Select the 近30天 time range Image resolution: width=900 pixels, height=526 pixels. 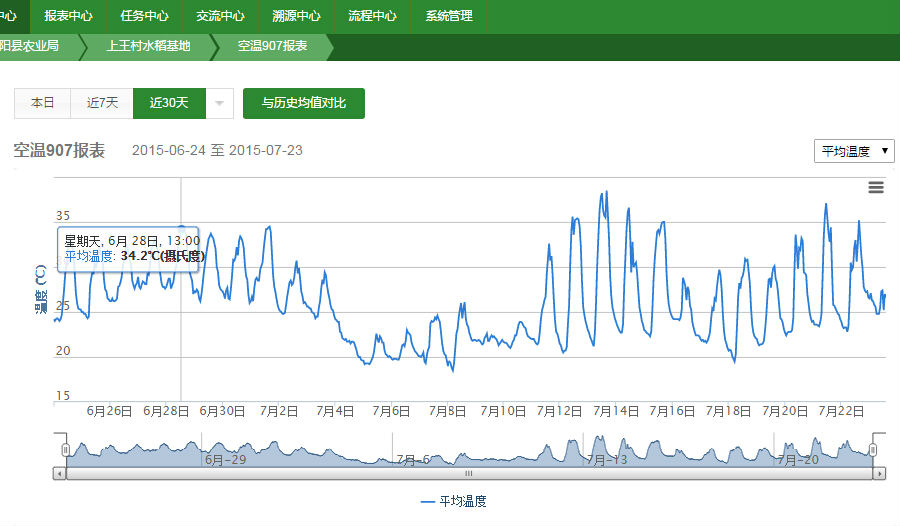[169, 103]
